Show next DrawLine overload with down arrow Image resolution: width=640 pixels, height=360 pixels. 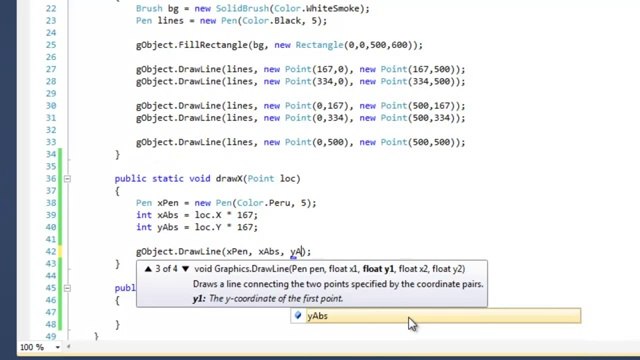(186, 269)
